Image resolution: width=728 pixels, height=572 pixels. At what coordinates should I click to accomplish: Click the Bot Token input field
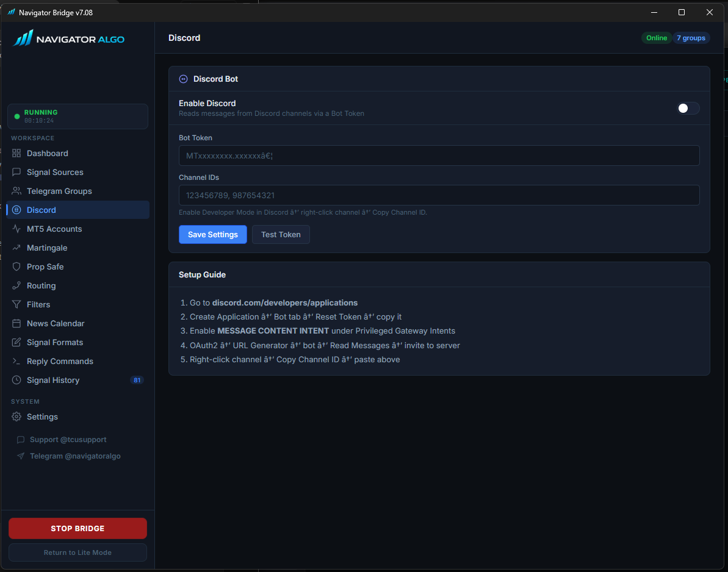439,156
